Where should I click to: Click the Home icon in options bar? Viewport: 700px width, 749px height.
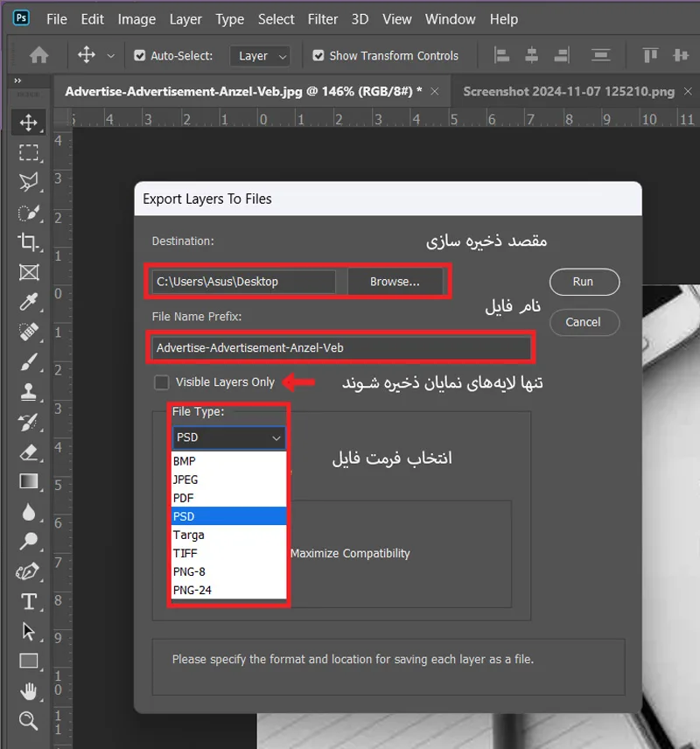click(39, 55)
